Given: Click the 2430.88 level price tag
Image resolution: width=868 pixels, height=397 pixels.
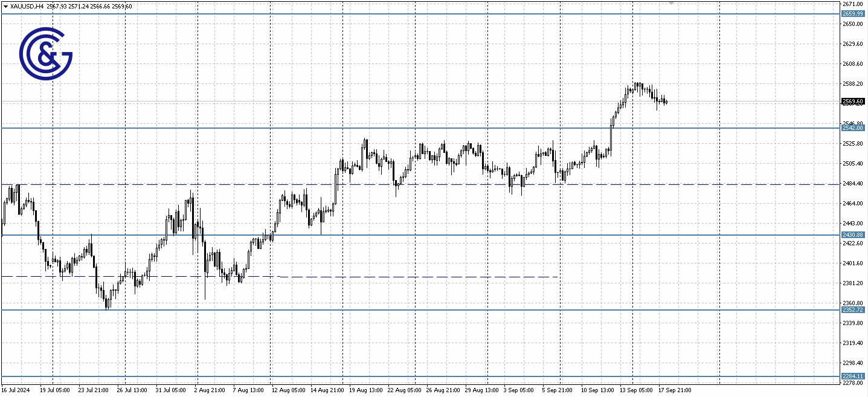Looking at the screenshot, I should click(x=852, y=235).
